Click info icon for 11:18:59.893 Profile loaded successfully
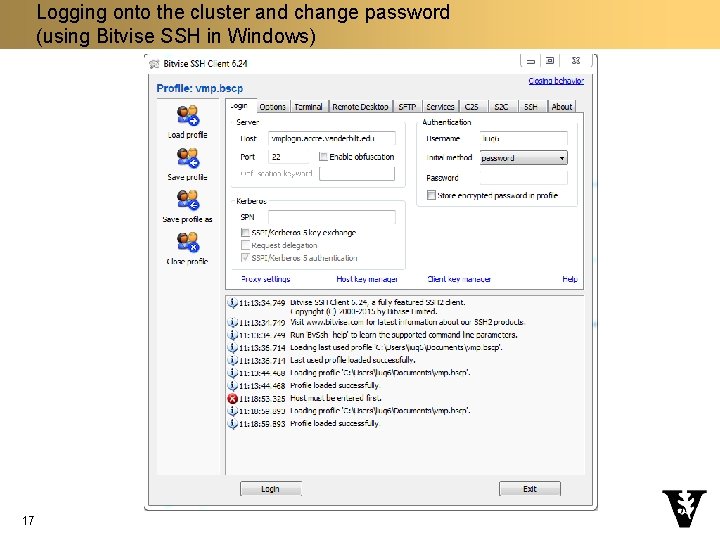The image size is (720, 540). pyautogui.click(x=232, y=423)
